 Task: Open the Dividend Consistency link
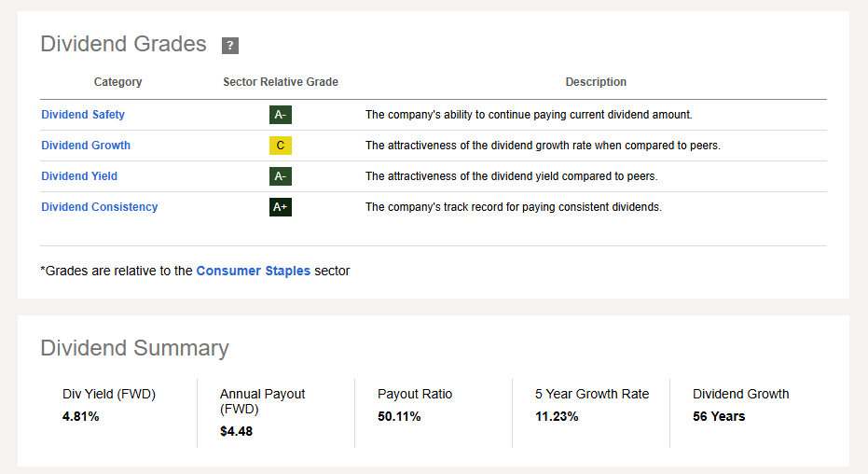click(100, 206)
